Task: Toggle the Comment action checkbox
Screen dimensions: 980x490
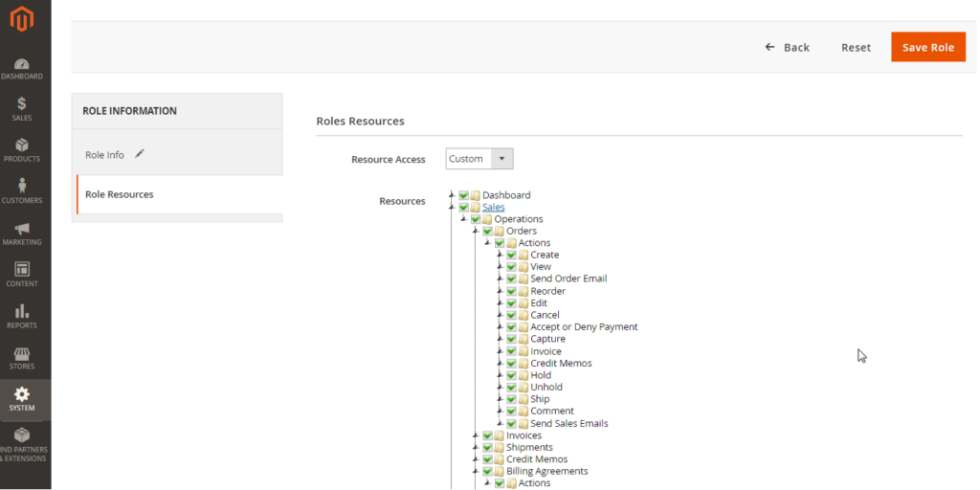Action: tap(511, 412)
